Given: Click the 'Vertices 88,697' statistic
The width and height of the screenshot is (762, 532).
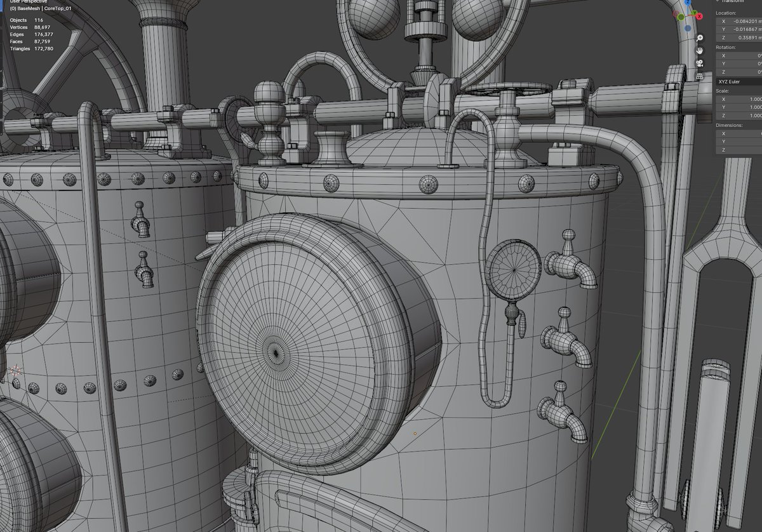Looking at the screenshot, I should tap(30, 27).
